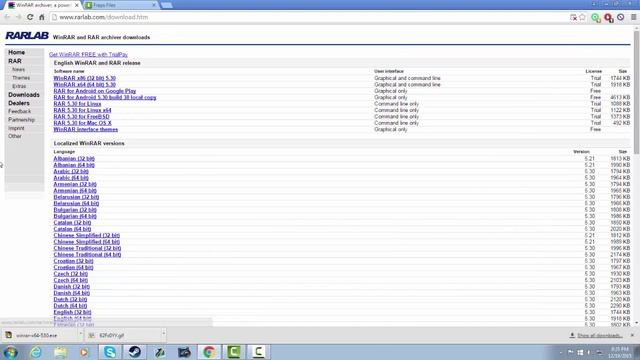Download Chinese Simplified (32 bit) version
Screen dimensions: 640x360
coord(87,236)
